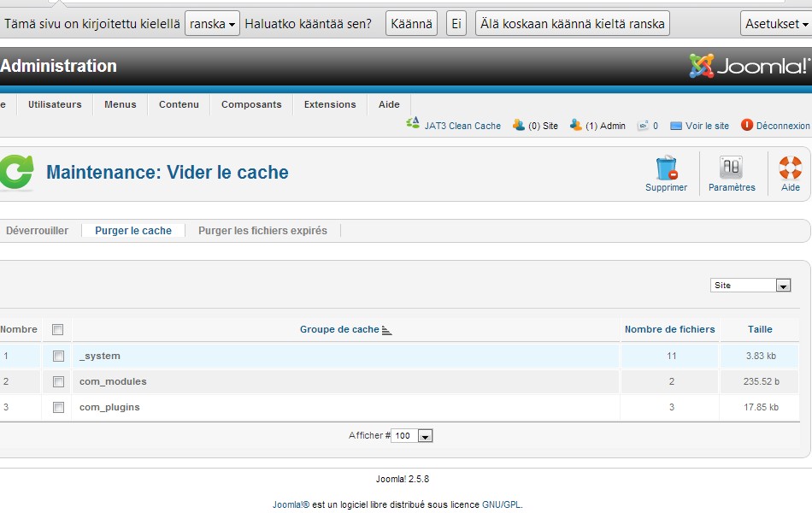Open the Site client filter dropdown

point(750,286)
